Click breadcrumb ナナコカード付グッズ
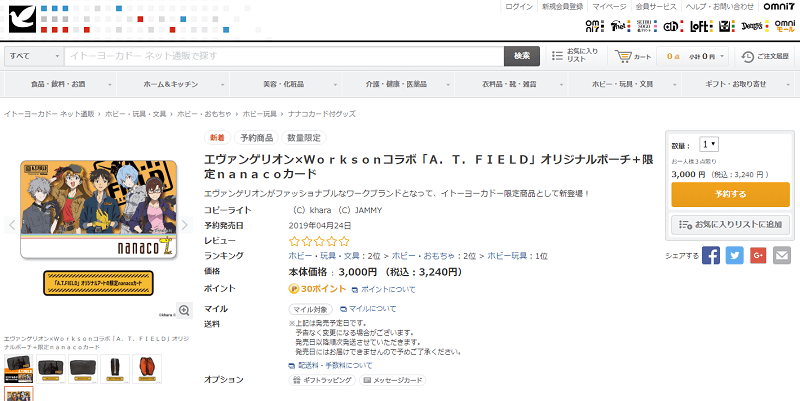Screen dimensions: 800x401 click(x=322, y=114)
